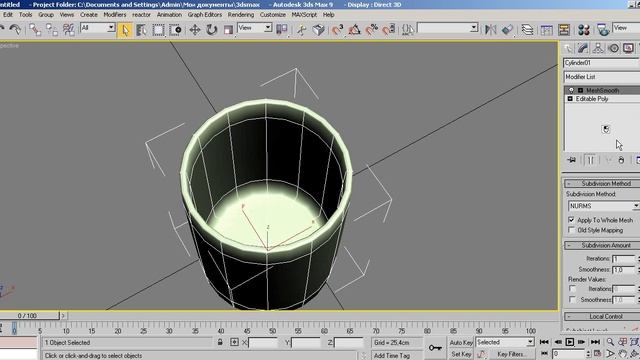Toggle selection lock padlock icon
The image size is (640, 360).
[x=220, y=342]
